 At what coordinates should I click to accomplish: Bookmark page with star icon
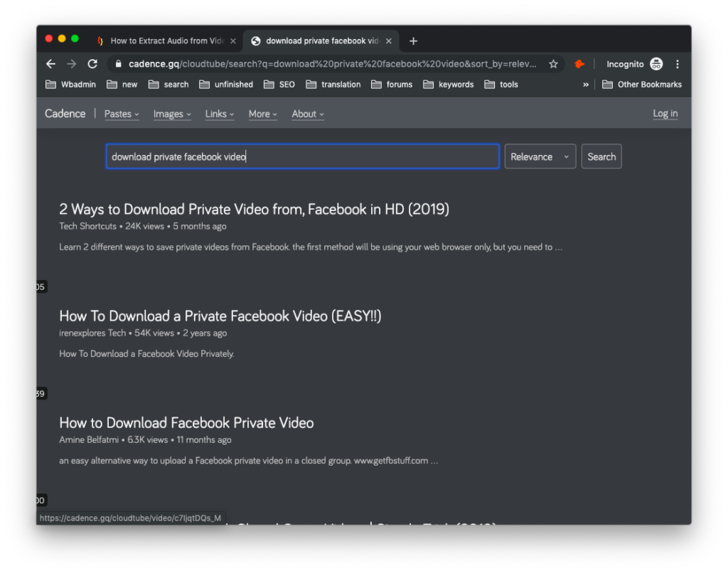(x=553, y=64)
